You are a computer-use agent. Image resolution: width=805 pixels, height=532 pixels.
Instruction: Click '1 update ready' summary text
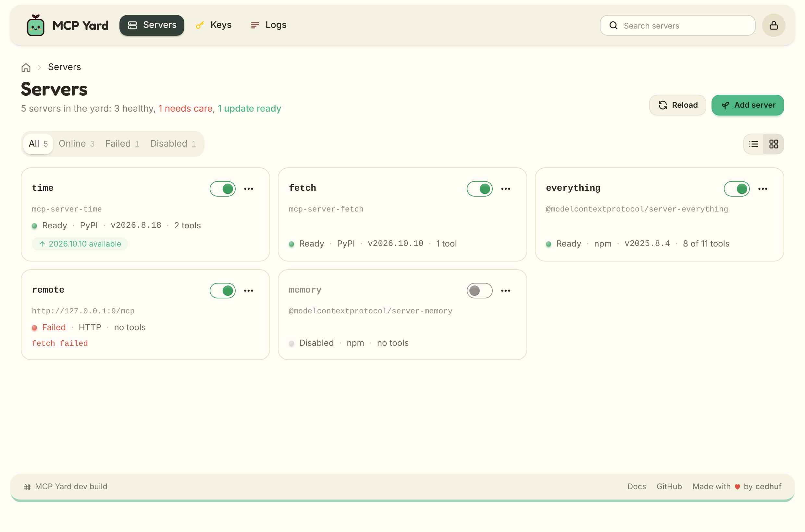250,109
